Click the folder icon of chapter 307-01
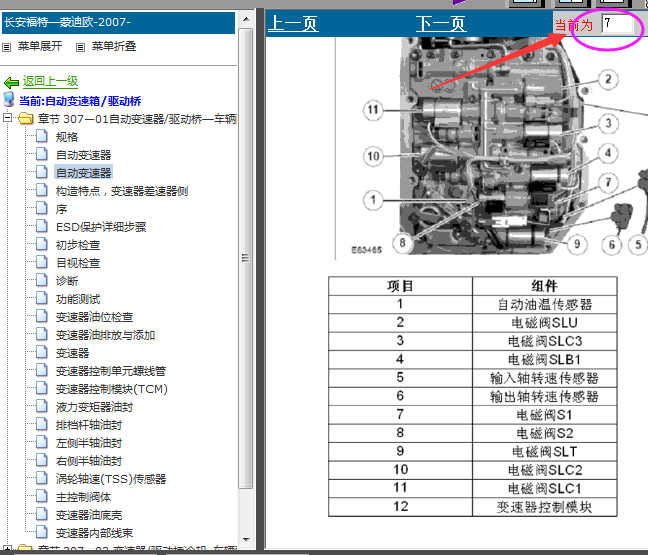 (x=26, y=119)
